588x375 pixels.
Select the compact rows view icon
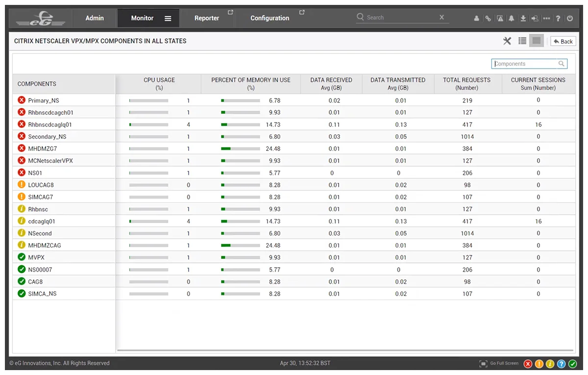[537, 41]
